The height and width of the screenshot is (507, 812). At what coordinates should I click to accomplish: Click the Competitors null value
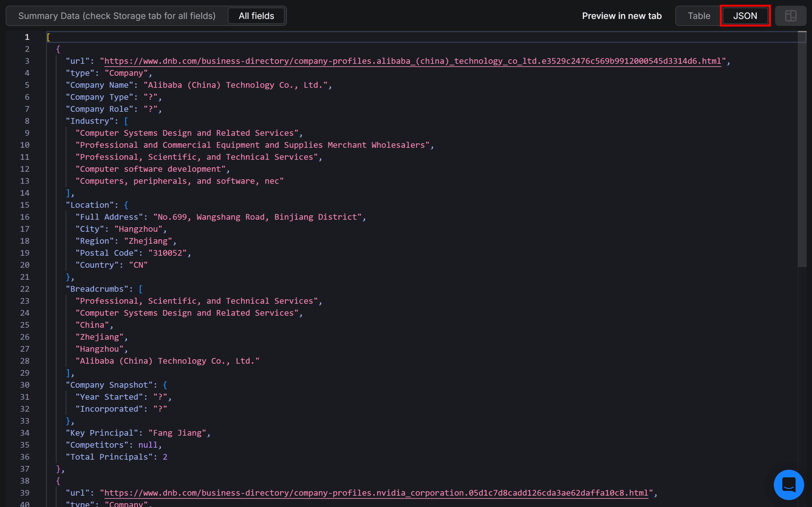(148, 445)
